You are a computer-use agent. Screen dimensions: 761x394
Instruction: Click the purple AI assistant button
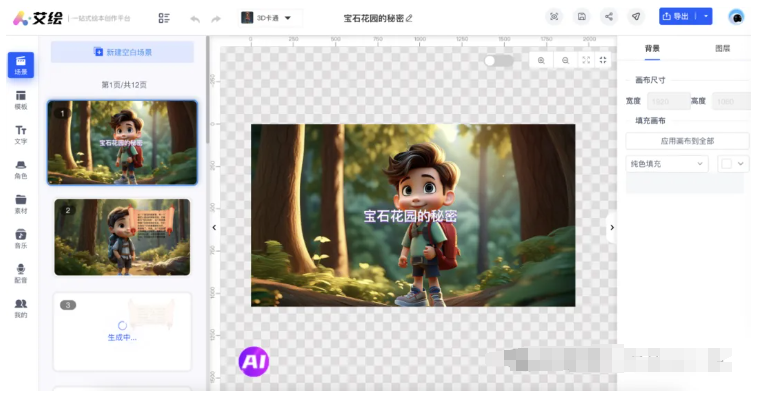(253, 361)
